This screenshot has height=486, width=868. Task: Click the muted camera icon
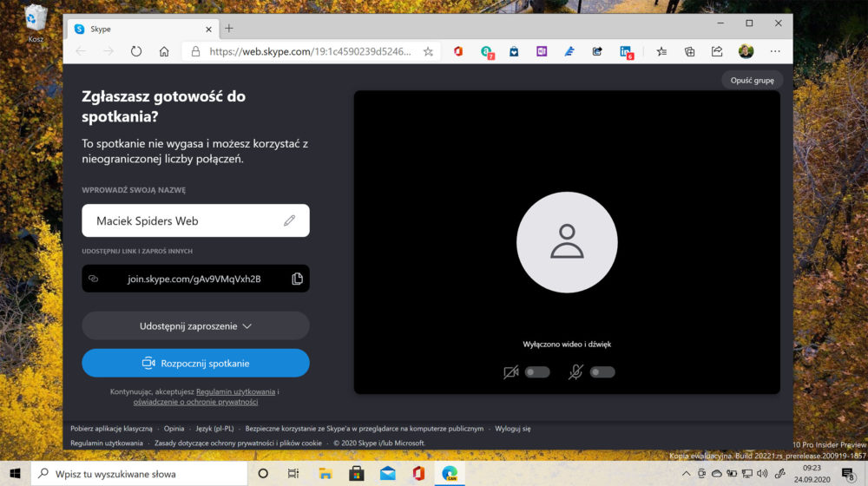coord(510,372)
